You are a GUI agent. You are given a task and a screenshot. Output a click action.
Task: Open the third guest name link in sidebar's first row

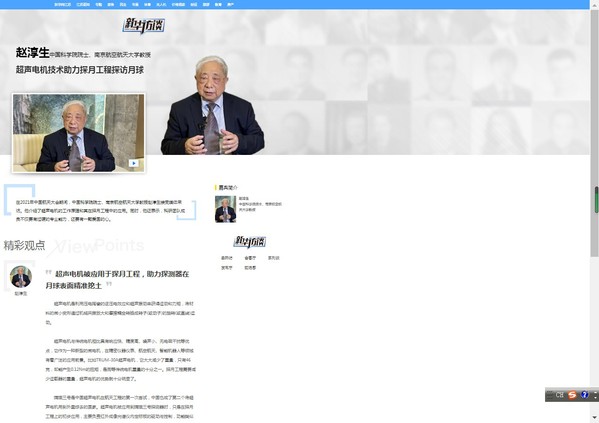274,258
